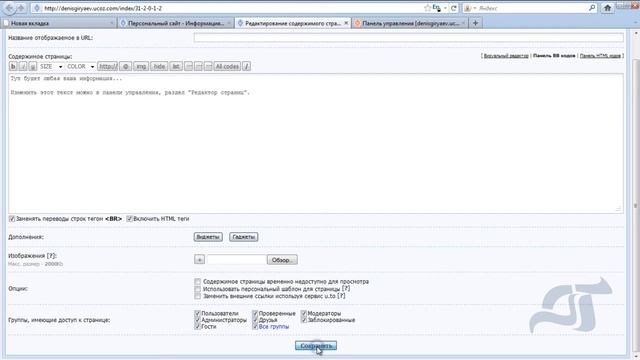This screenshot has height=360, width=640.
Task: Click the image file path field
Action: [x=236, y=260]
